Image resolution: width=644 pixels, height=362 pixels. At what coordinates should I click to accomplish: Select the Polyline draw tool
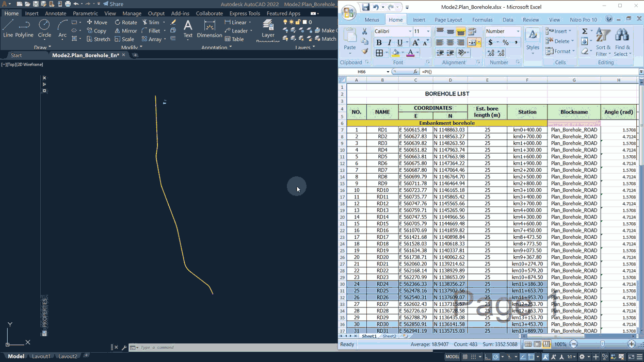[x=24, y=28]
